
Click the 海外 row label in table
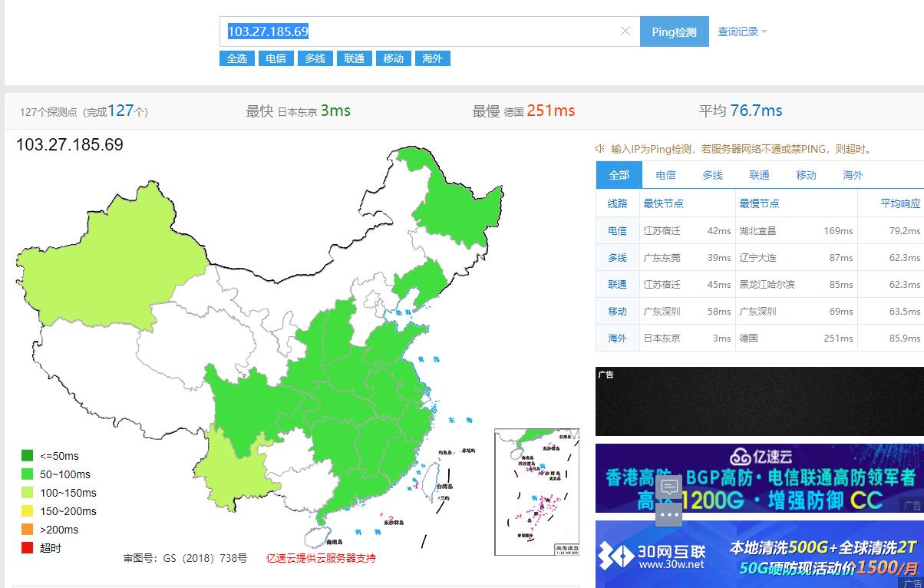(x=617, y=338)
